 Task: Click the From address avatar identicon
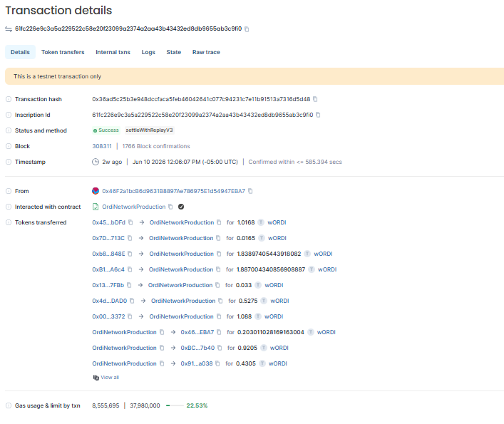96,191
